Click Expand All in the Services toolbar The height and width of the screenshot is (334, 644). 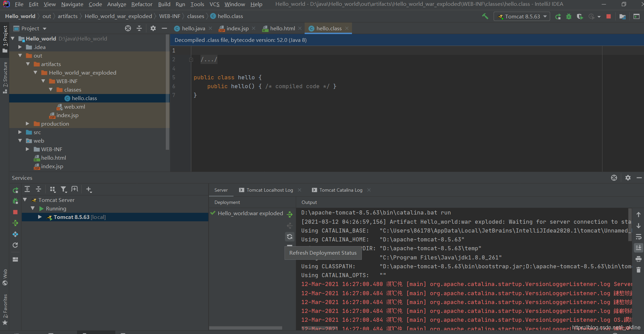27,189
